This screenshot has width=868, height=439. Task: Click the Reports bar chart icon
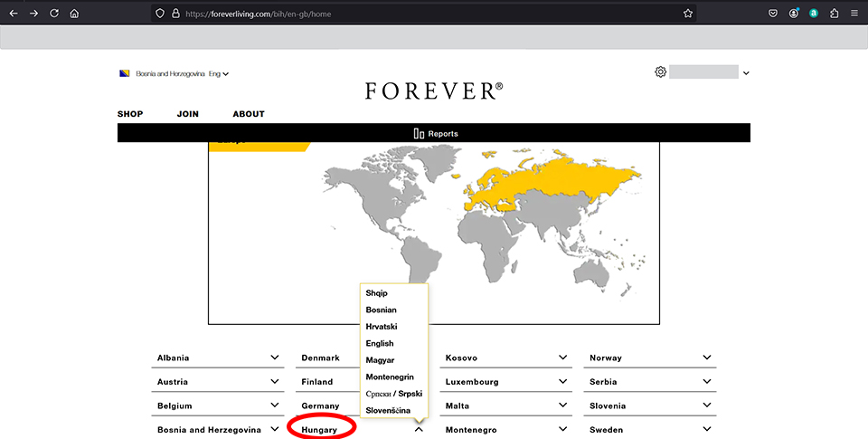tap(419, 134)
